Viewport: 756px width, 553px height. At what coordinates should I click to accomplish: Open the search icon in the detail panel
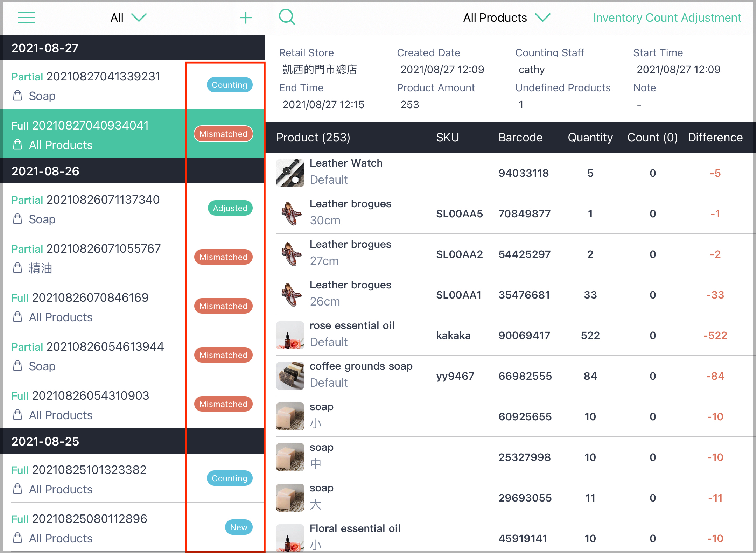287,16
